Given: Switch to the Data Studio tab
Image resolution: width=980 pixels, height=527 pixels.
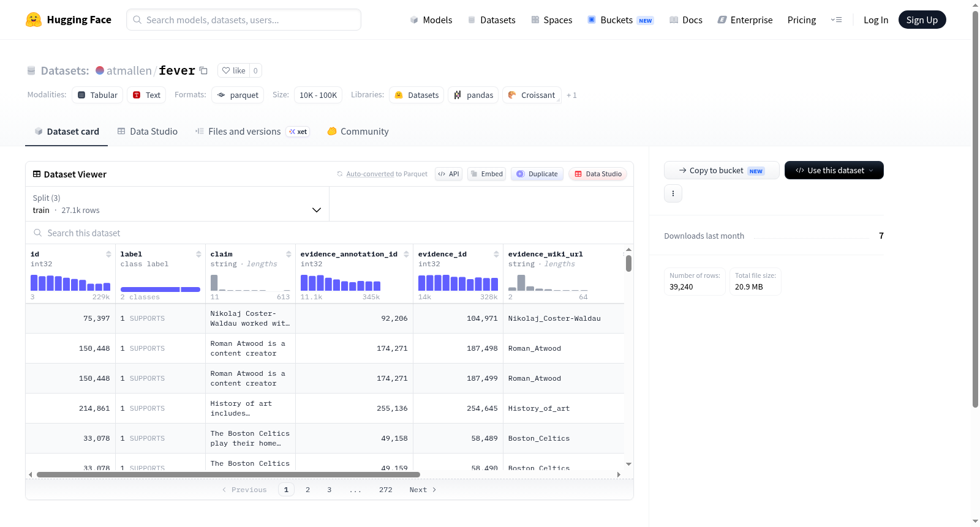Looking at the screenshot, I should point(148,132).
